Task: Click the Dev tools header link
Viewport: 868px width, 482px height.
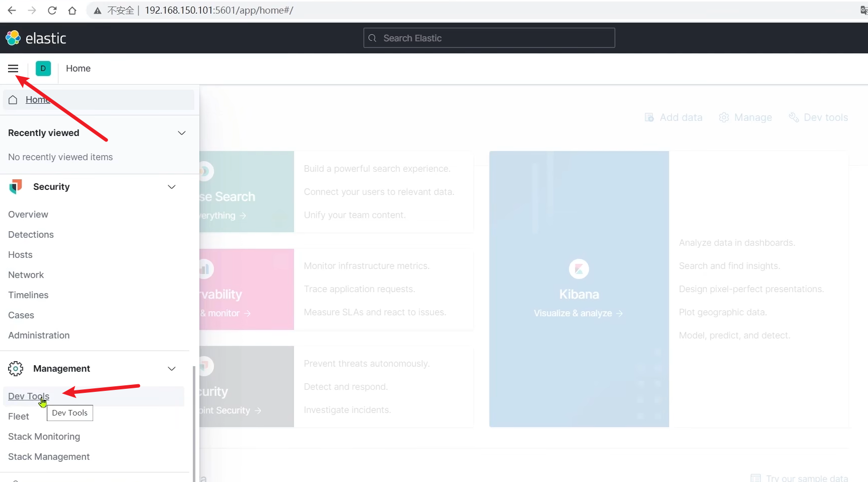Action: (819, 117)
